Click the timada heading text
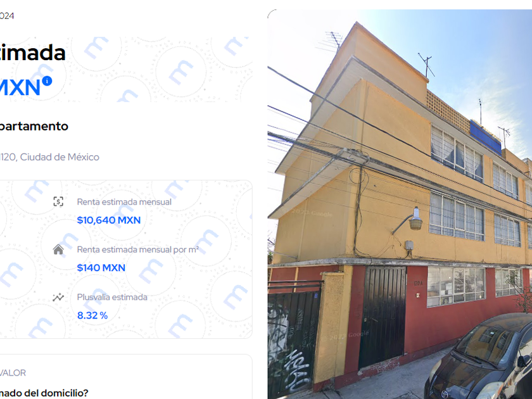 (x=32, y=53)
